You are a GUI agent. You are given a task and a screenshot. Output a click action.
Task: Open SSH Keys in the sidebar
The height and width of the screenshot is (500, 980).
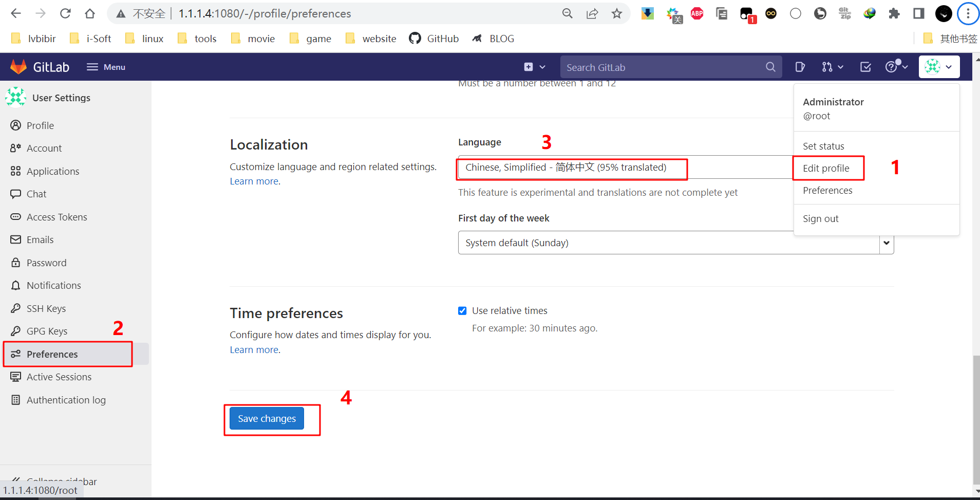click(x=46, y=308)
